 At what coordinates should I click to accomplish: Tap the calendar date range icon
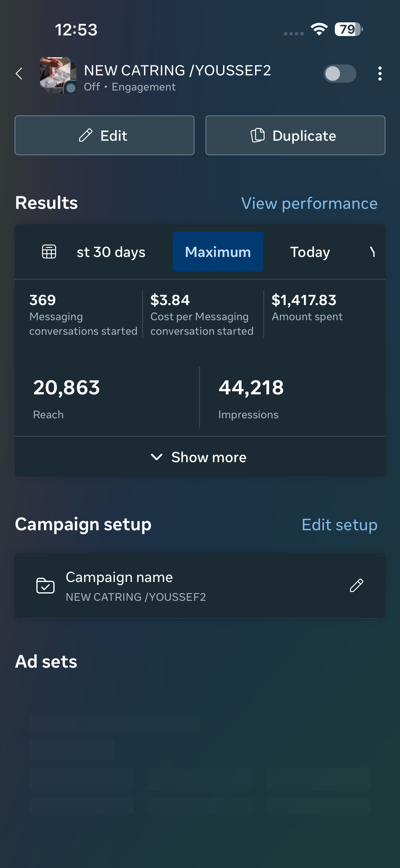point(49,252)
